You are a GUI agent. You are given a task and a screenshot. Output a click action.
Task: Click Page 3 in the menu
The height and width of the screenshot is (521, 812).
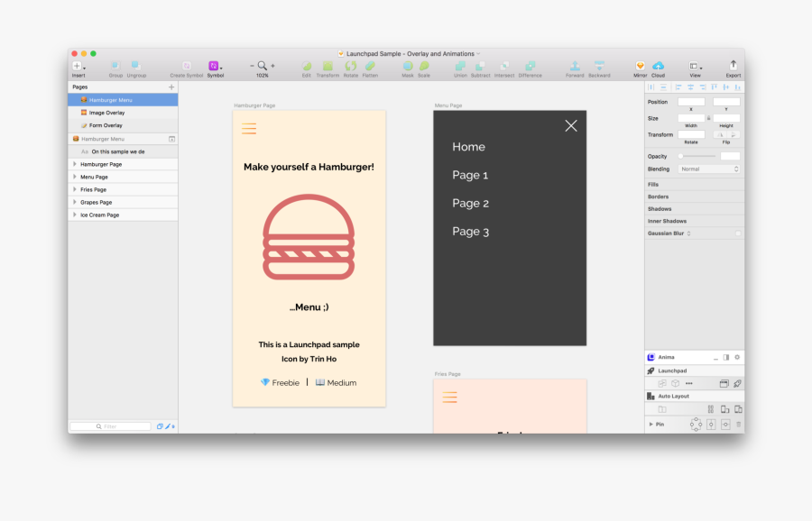tap(470, 232)
